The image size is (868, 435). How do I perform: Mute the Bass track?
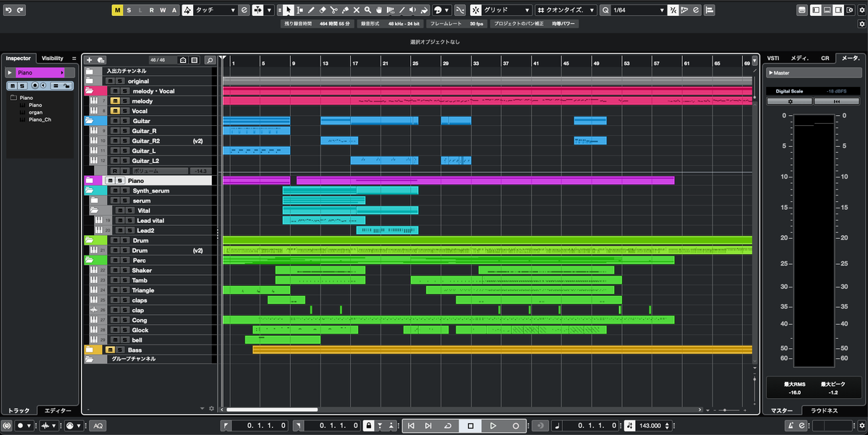point(109,350)
